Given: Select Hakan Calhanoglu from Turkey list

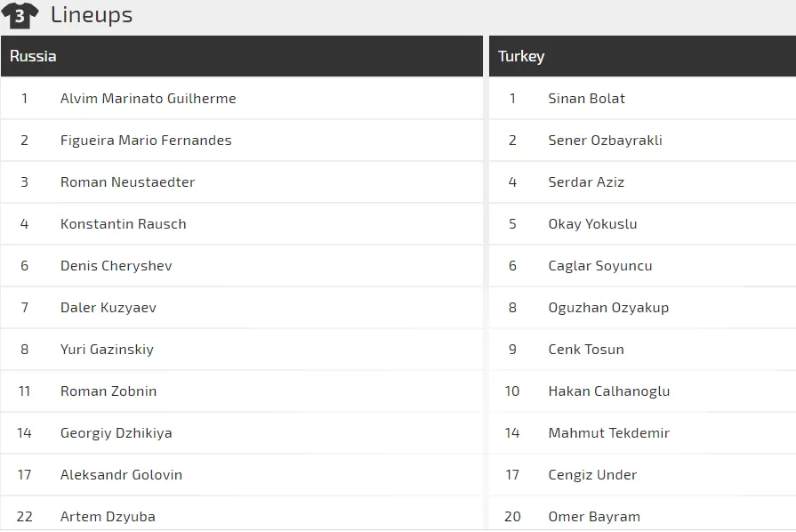Looking at the screenshot, I should 608,391.
